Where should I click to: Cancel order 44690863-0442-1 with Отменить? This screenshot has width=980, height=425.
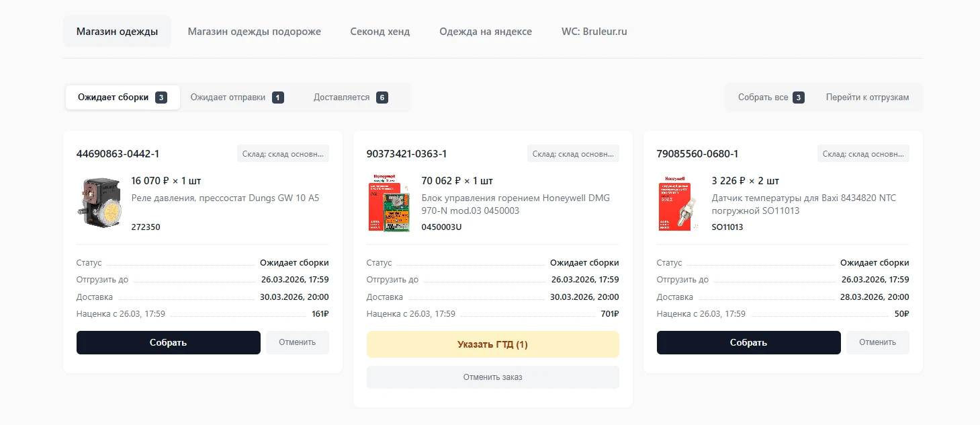(298, 342)
